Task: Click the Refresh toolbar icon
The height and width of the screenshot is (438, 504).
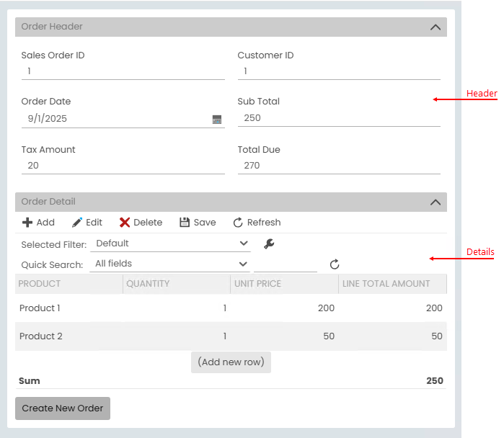Action: (x=238, y=223)
